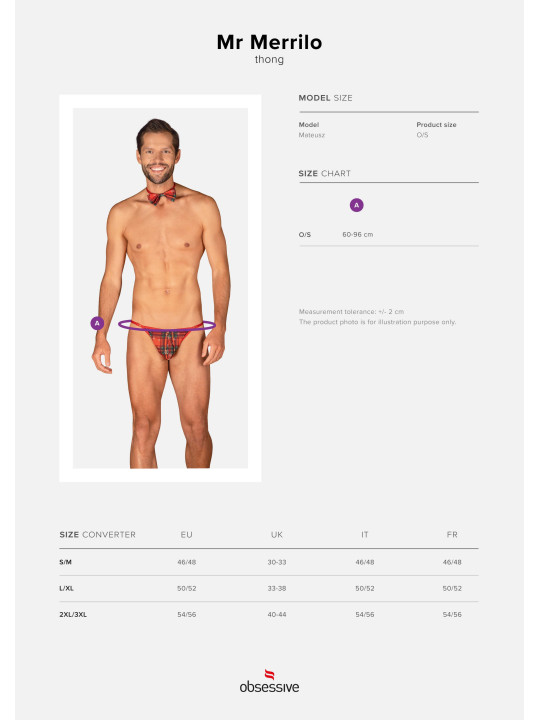
Task: Click the O/S row label in size chart
Action: pos(305,234)
